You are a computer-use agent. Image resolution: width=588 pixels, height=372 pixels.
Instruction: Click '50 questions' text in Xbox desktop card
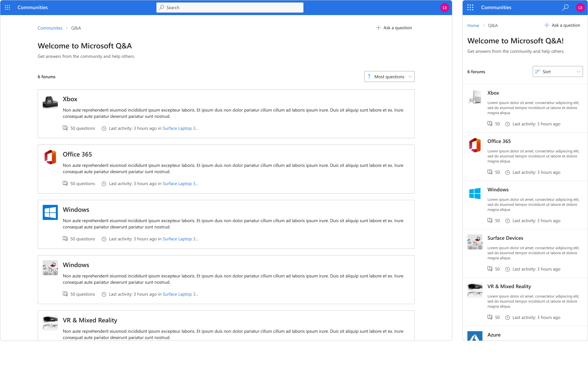83,128
